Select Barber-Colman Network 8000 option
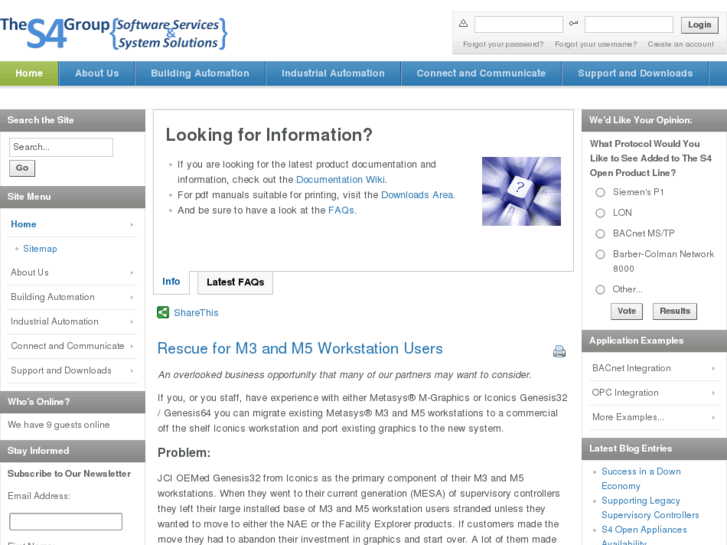The height and width of the screenshot is (545, 727). (600, 254)
